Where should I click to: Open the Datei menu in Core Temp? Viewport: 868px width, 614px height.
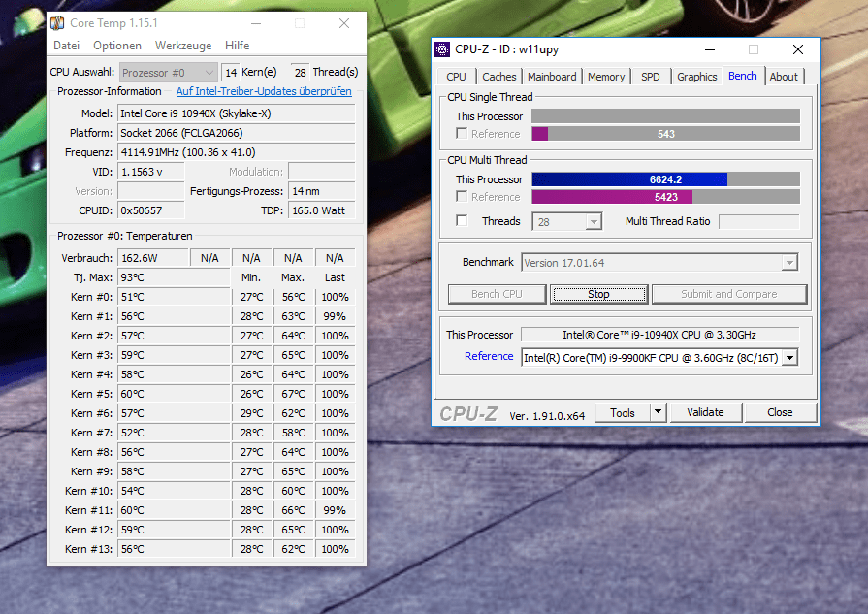[66, 46]
